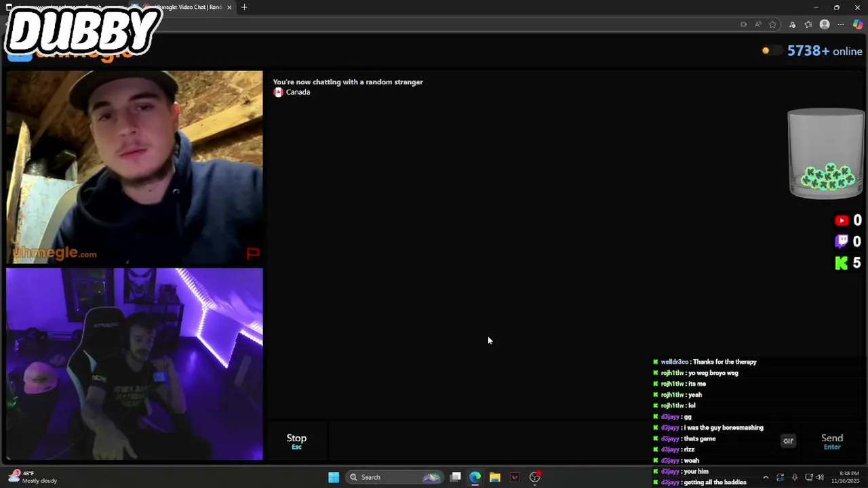
Task: Click the Read aloud icon
Action: [x=758, y=24]
